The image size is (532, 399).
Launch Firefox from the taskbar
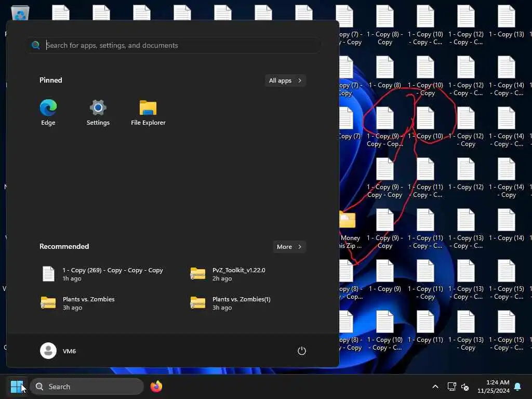point(156,387)
